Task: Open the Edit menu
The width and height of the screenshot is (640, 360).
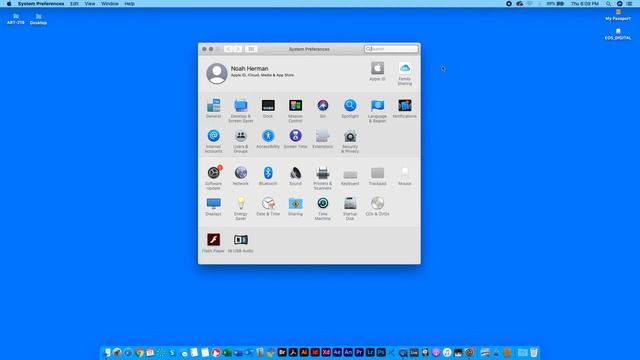Action: (74, 4)
